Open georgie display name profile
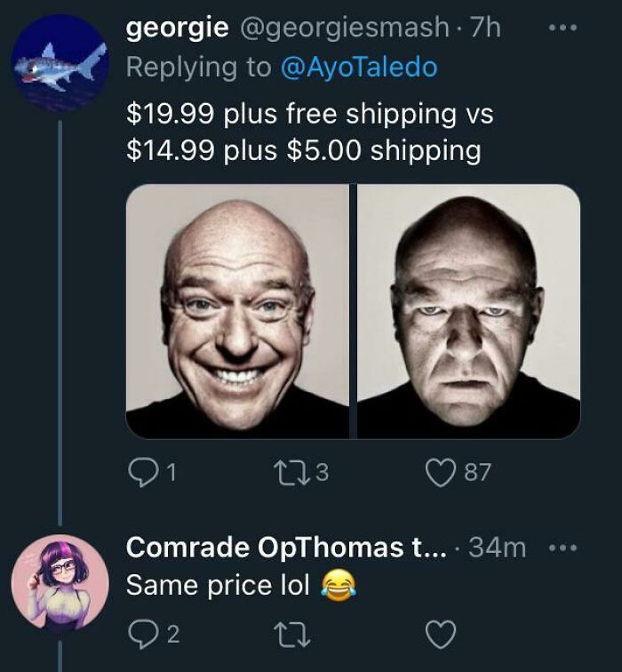The image size is (622, 672). [178, 28]
